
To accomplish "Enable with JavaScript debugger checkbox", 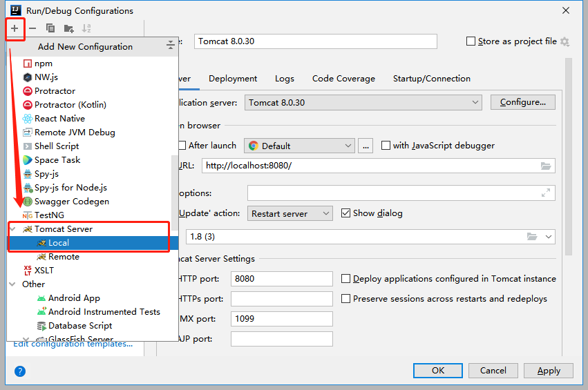I will point(386,146).
